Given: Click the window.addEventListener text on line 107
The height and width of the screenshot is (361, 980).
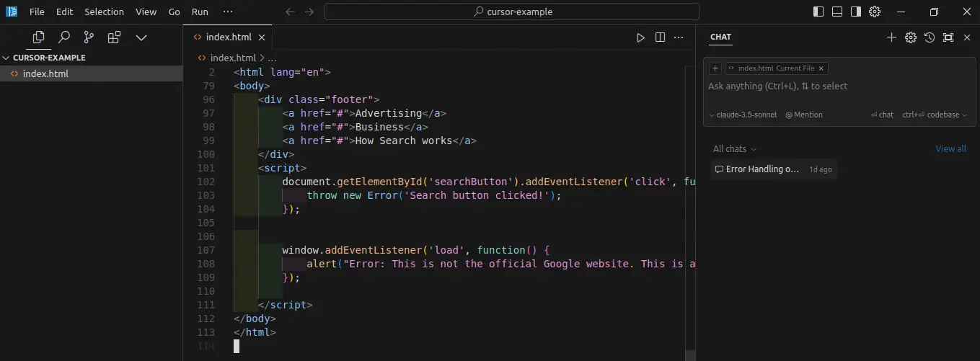Looking at the screenshot, I should coord(352,250).
